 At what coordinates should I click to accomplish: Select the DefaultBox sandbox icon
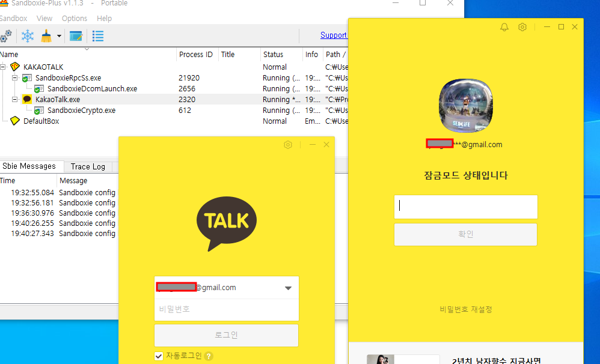click(x=15, y=121)
